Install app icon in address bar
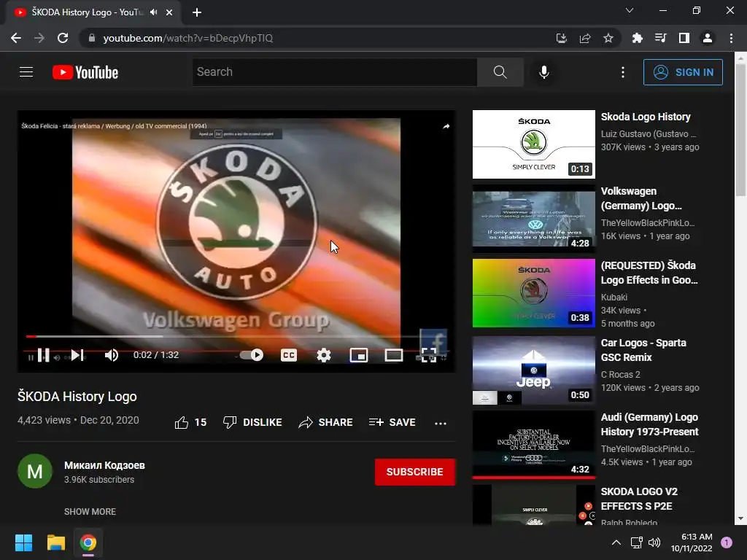 pyautogui.click(x=561, y=38)
